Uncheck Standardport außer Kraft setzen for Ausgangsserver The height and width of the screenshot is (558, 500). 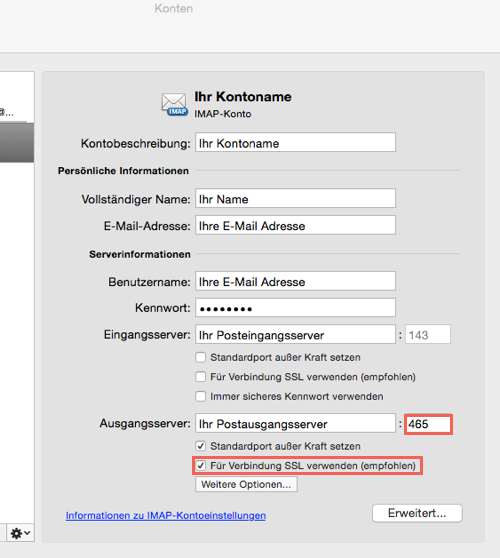pyautogui.click(x=201, y=446)
